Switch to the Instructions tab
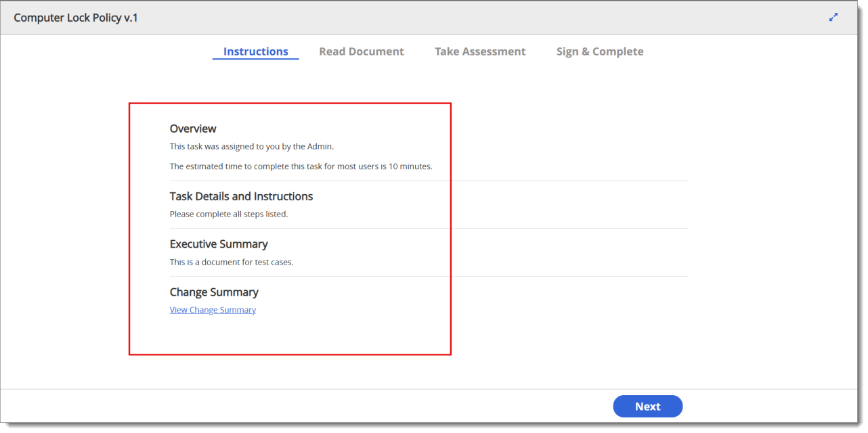The height and width of the screenshot is (433, 868). [x=256, y=51]
